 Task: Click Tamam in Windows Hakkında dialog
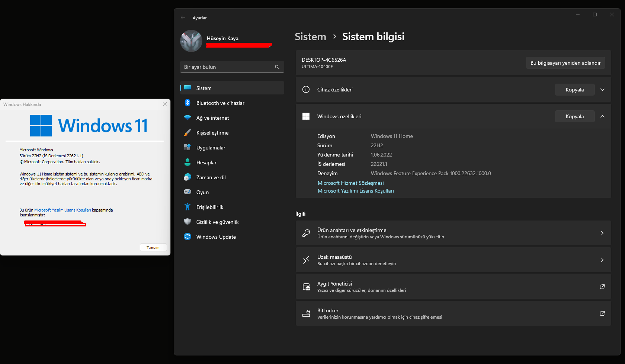point(153,248)
